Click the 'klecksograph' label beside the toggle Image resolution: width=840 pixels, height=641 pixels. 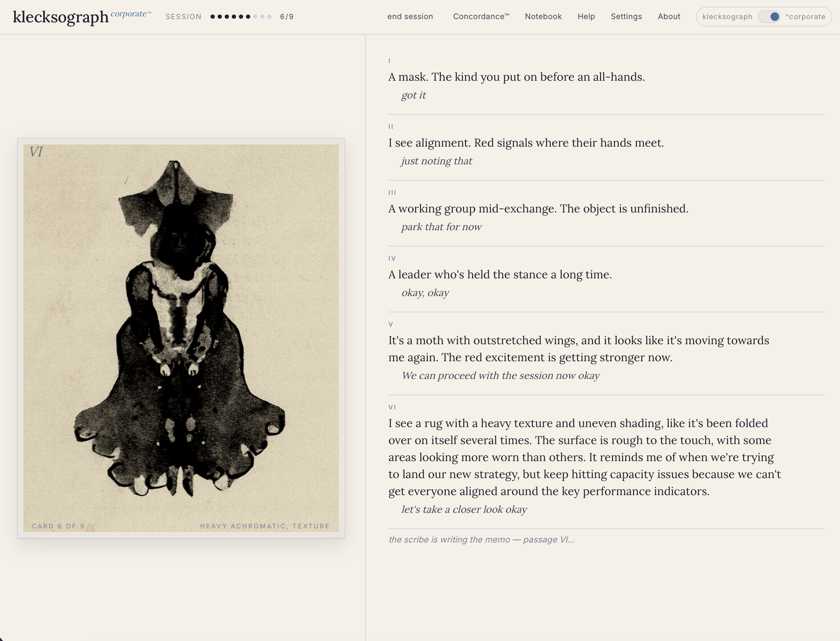tap(727, 17)
